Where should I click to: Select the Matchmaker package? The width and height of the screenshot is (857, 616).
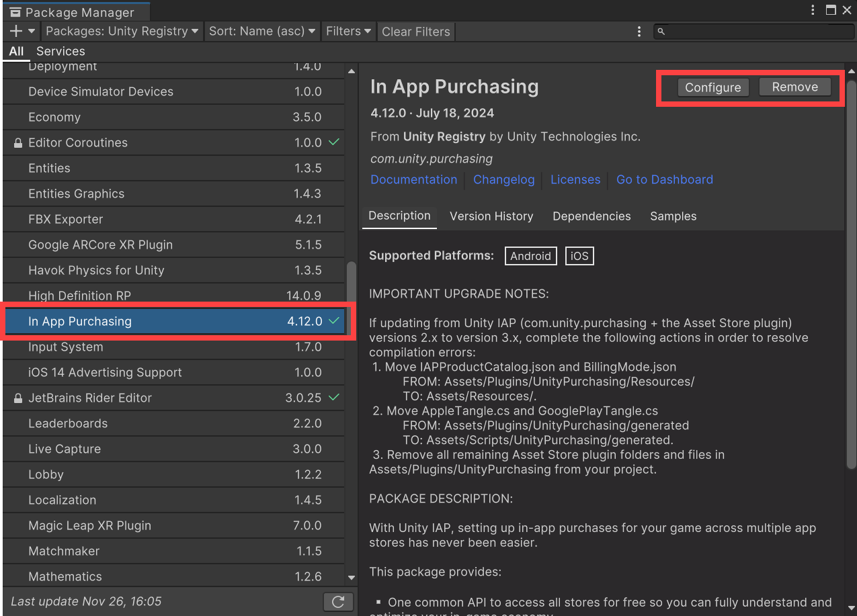click(173, 552)
